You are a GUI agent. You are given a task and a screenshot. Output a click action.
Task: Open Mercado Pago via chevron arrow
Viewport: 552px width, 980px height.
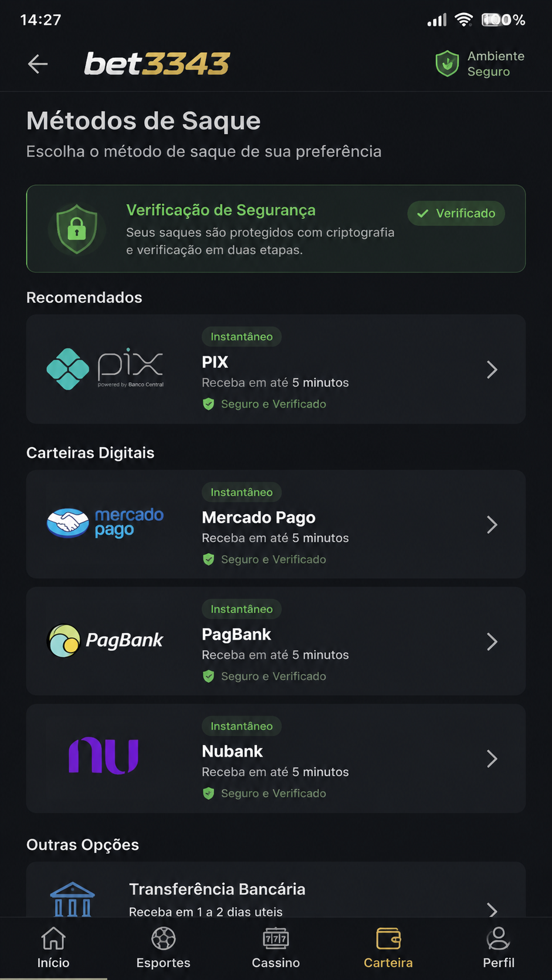click(492, 525)
